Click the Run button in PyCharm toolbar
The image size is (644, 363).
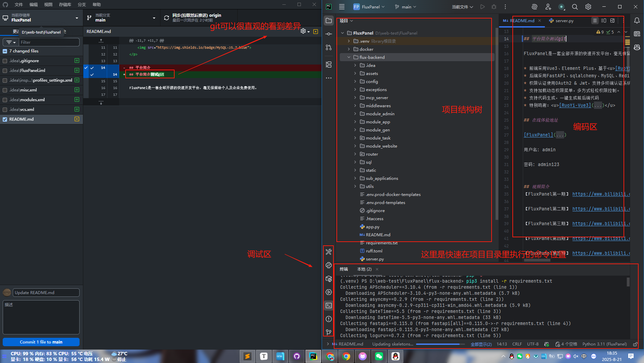[482, 7]
